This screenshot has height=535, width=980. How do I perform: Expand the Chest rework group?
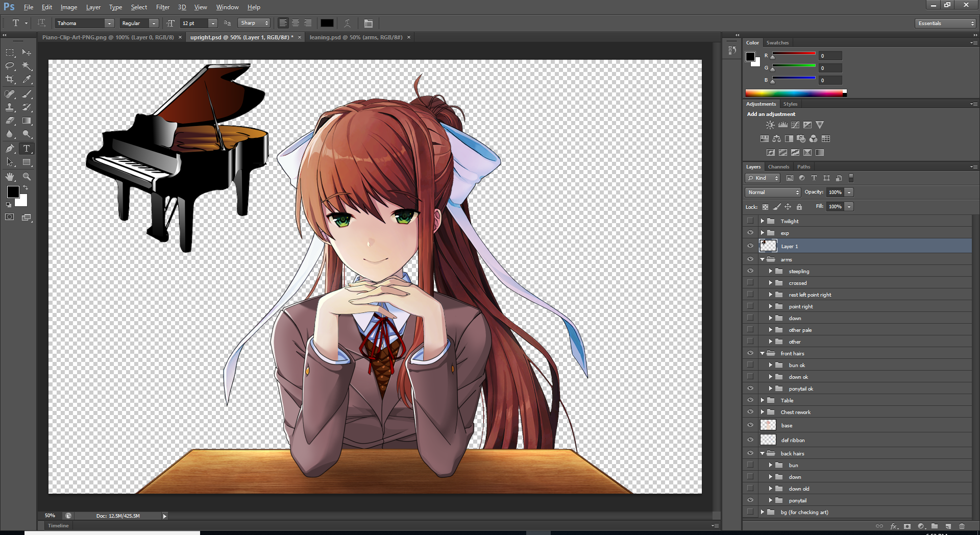tap(763, 412)
